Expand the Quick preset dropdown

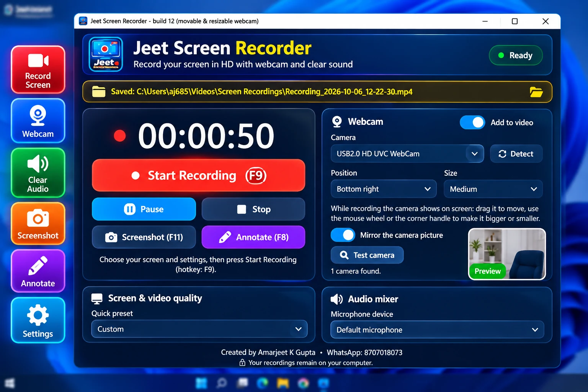pos(199,329)
